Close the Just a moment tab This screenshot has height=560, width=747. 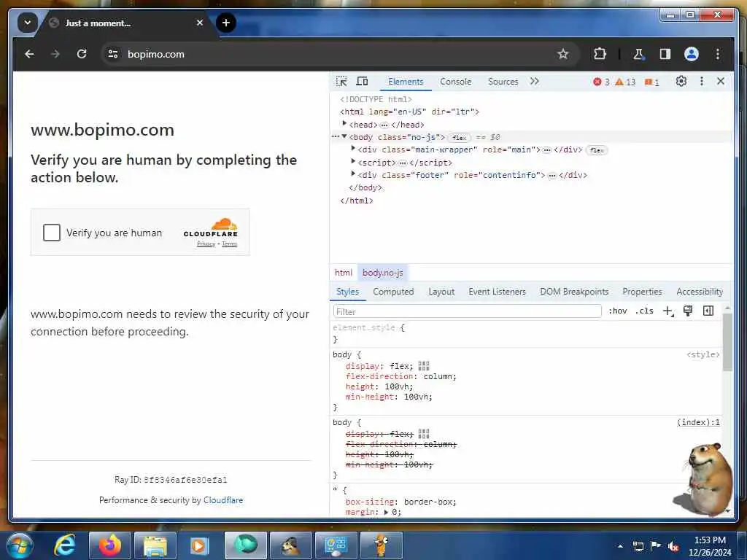pyautogui.click(x=200, y=23)
